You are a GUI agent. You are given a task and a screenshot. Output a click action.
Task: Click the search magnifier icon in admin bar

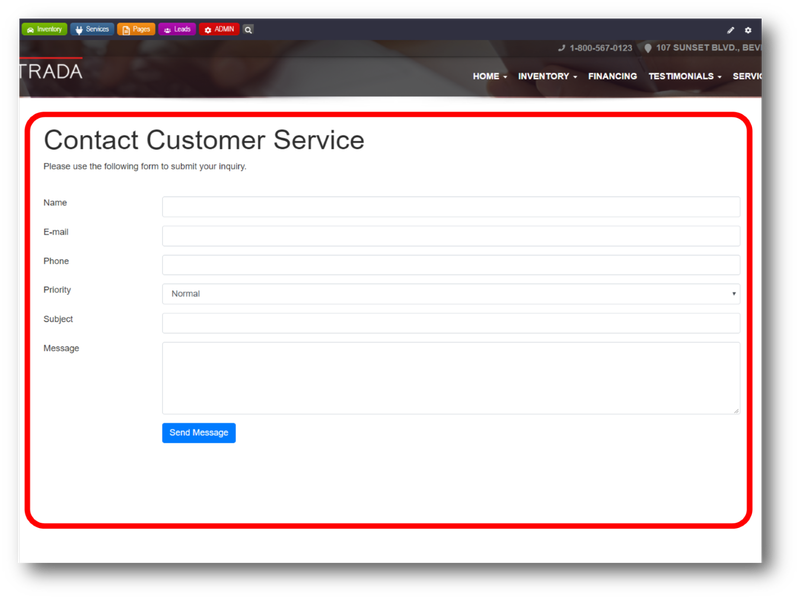point(248,30)
